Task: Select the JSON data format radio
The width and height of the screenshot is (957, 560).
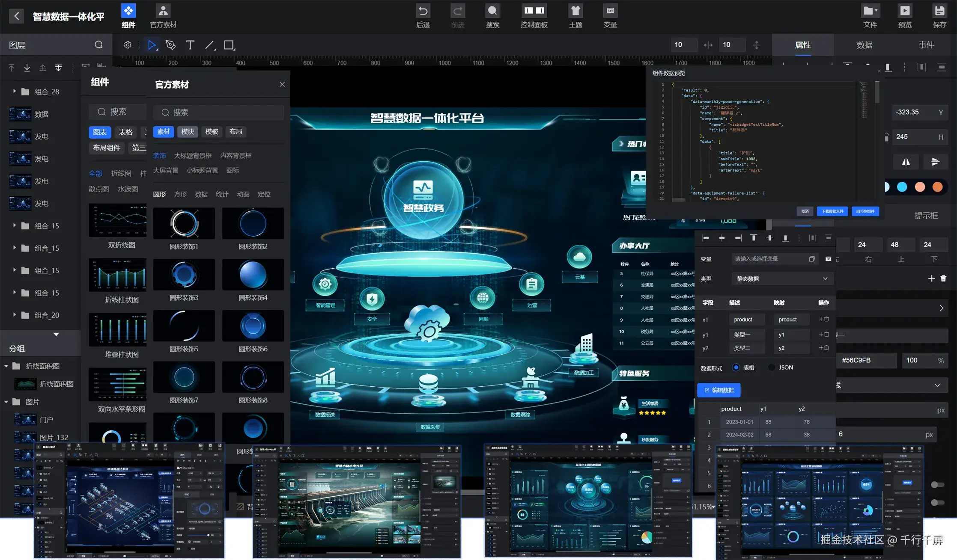Action: tap(772, 367)
